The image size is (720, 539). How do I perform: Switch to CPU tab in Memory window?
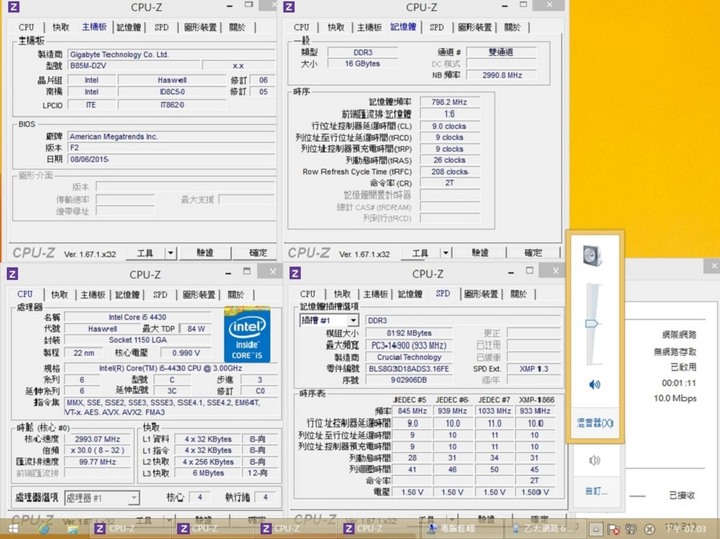301,27
